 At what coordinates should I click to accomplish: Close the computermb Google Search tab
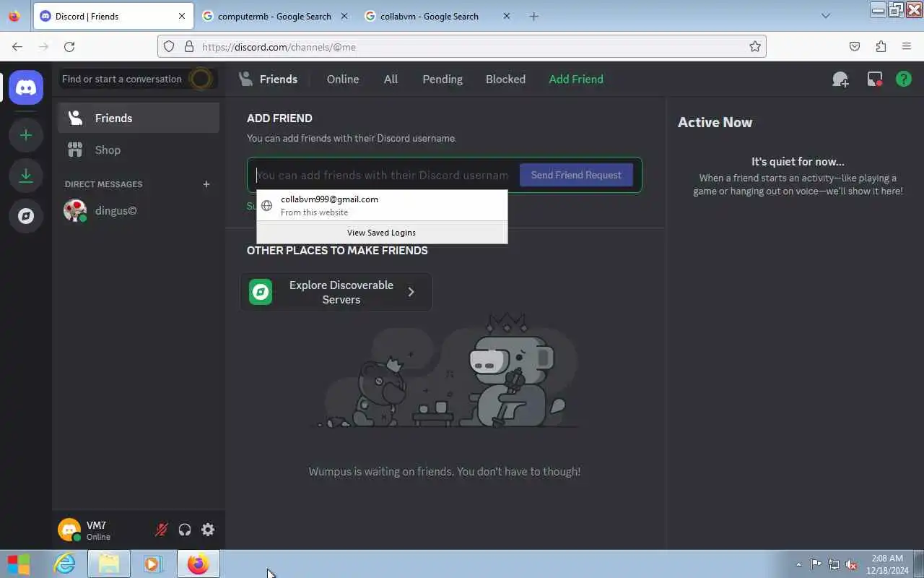344,16
